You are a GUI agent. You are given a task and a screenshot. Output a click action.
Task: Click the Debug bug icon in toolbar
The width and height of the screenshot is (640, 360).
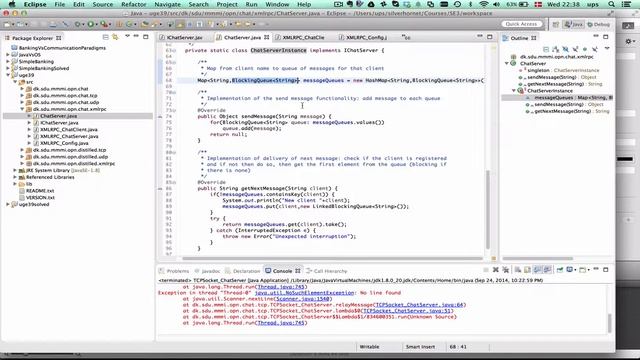(x=77, y=24)
